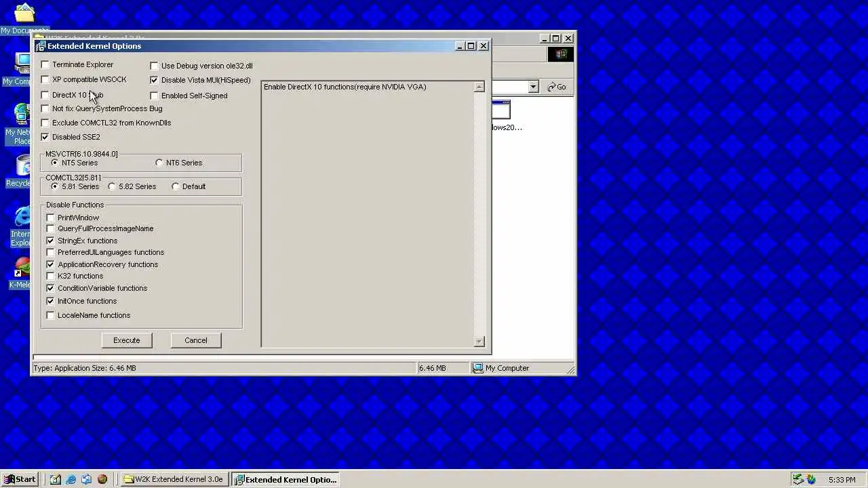The width and height of the screenshot is (868, 488).
Task: Uncheck Disable Vista MUI(HiSpeed)
Action: pyautogui.click(x=155, y=80)
